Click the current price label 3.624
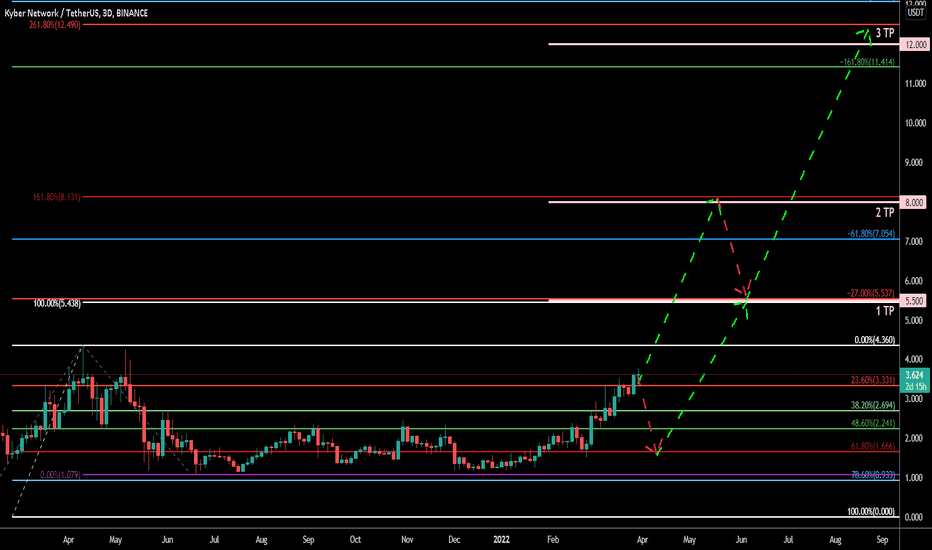 point(914,375)
